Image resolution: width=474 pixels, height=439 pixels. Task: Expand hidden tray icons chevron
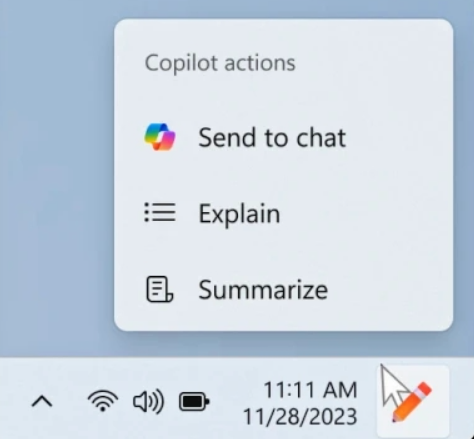(x=42, y=402)
